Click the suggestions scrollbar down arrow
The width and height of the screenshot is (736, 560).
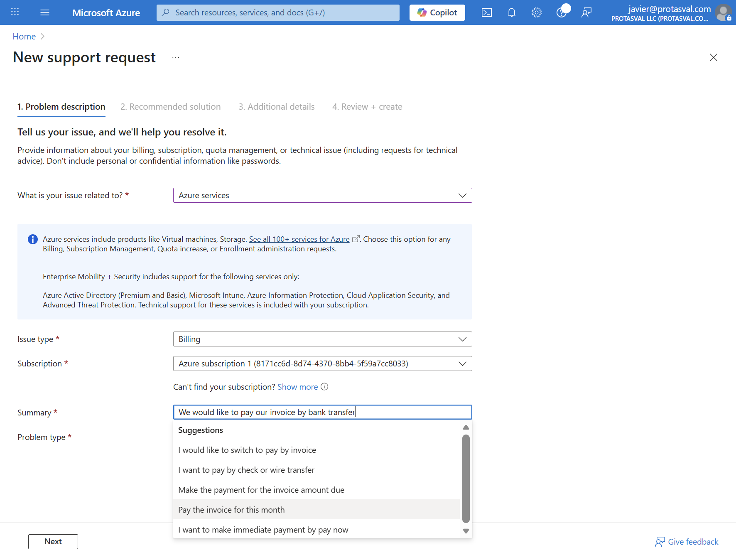pyautogui.click(x=466, y=531)
